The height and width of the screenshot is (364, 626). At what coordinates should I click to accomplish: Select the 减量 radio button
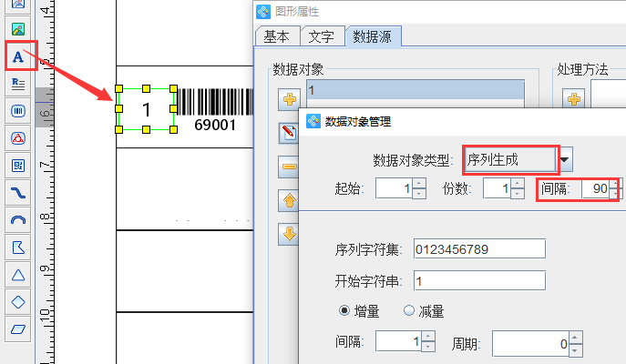click(x=409, y=310)
